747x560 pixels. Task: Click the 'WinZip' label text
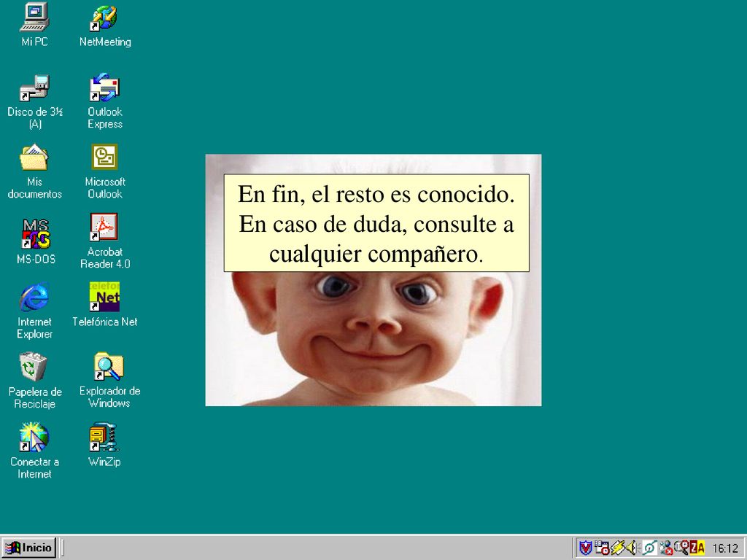[x=104, y=462]
